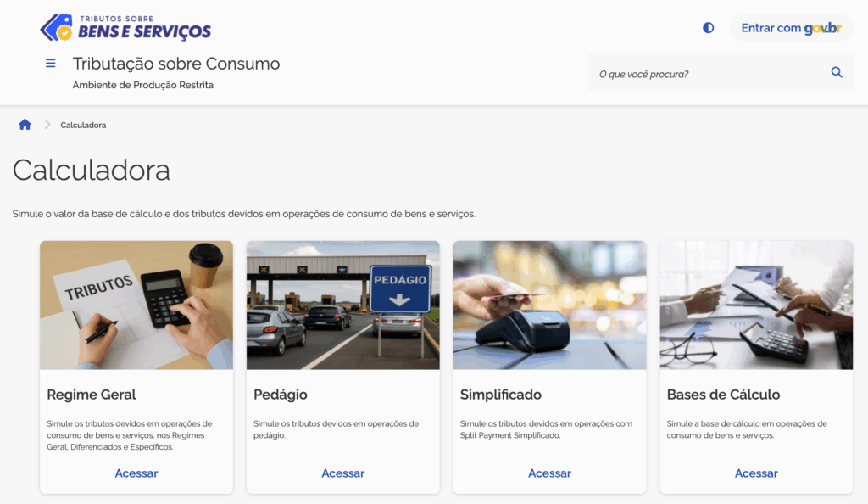Select the Calculadora breadcrumb item

(83, 125)
